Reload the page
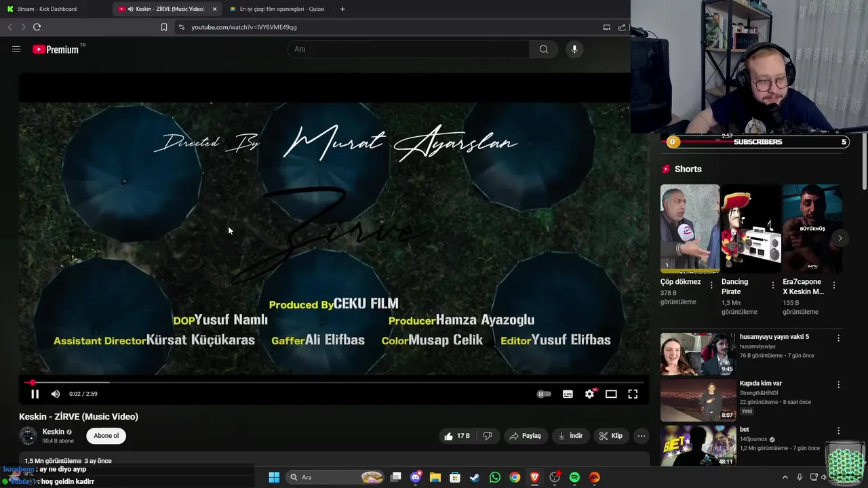The height and width of the screenshot is (488, 868). (37, 27)
